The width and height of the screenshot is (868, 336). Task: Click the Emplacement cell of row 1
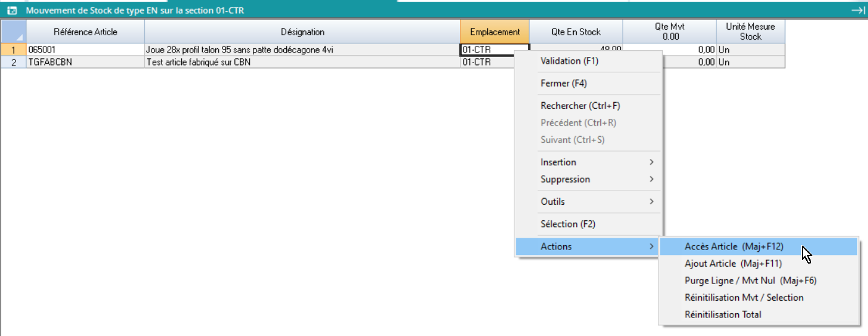point(494,50)
